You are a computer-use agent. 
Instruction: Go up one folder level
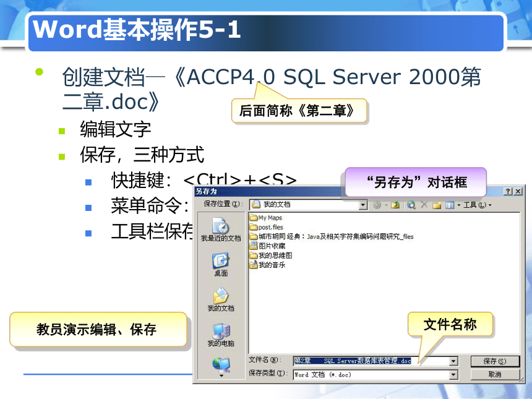pos(395,205)
